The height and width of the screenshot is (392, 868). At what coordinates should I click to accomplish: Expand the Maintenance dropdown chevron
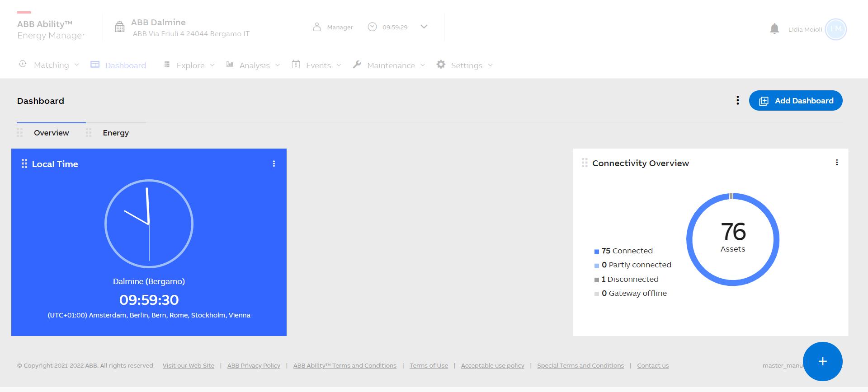(x=423, y=65)
